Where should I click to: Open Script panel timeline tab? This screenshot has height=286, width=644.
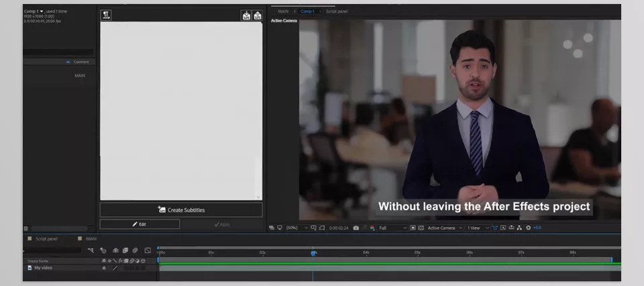coord(46,239)
